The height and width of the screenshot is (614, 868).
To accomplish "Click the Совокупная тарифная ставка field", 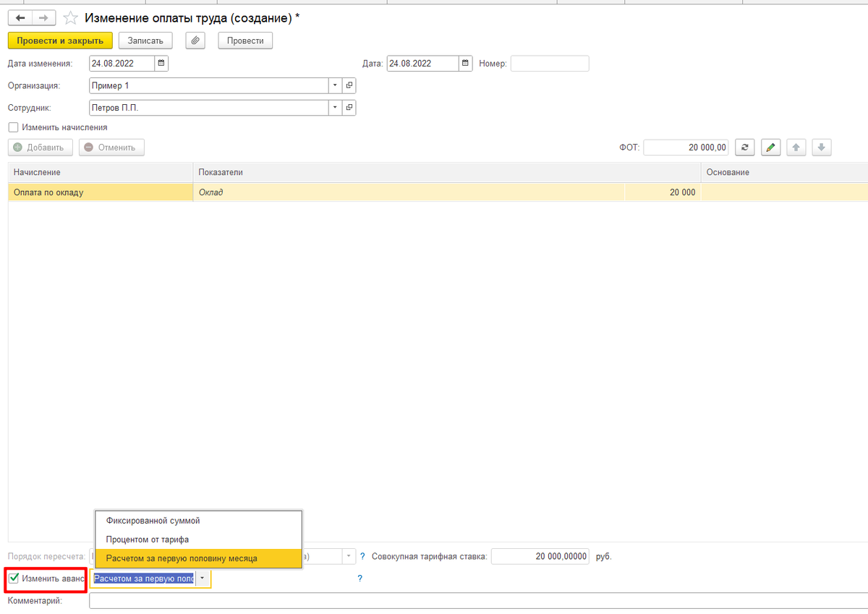I will click(541, 557).
